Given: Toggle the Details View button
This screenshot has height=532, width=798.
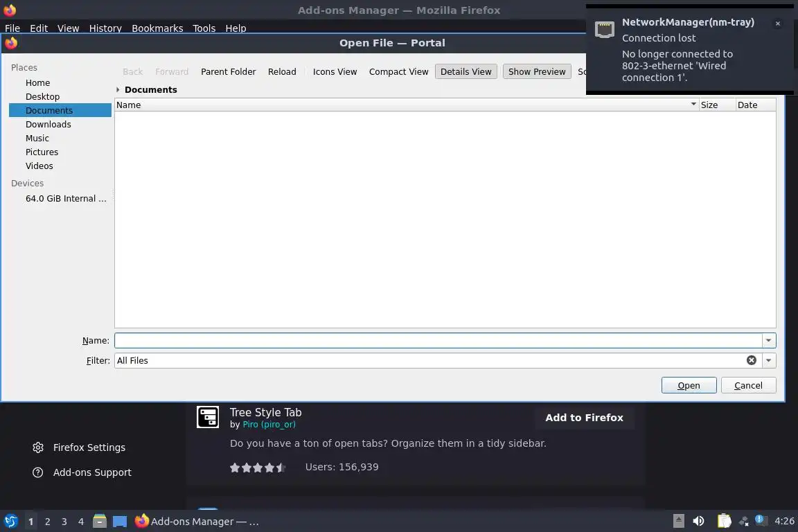Looking at the screenshot, I should pyautogui.click(x=465, y=72).
